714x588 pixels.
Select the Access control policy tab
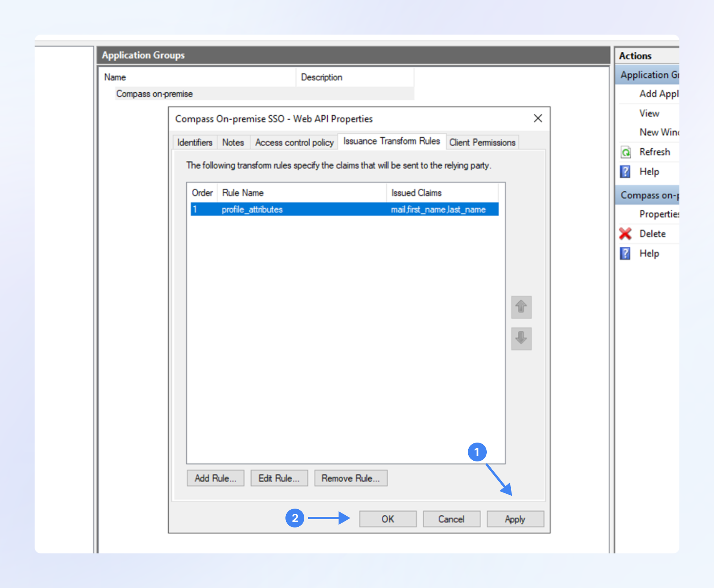(x=294, y=142)
